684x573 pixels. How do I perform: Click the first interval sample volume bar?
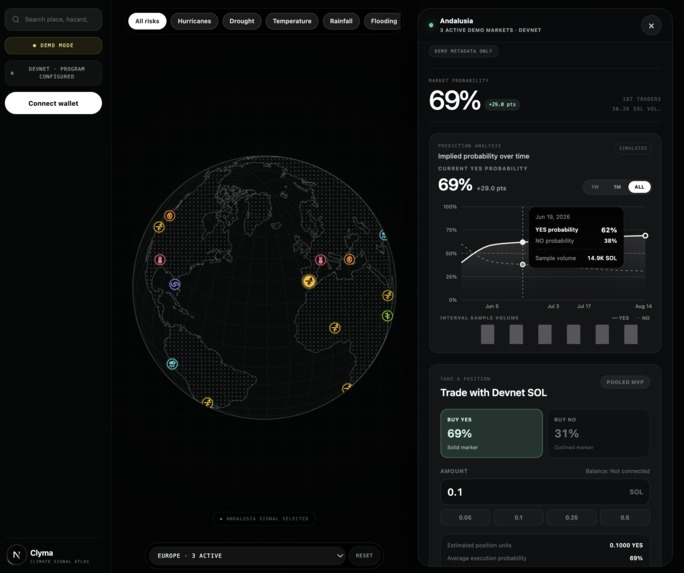click(x=487, y=334)
